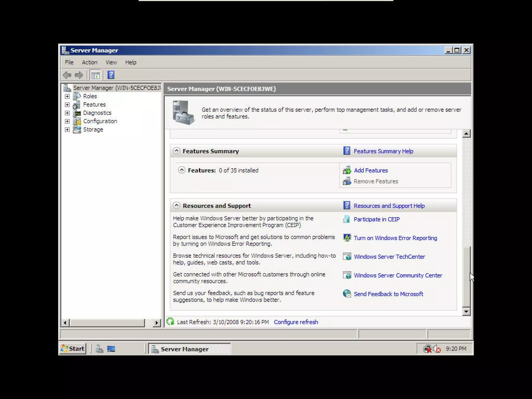The image size is (532, 399).
Task: Open Server Manager quick launch icon in taskbar
Action: pyautogui.click(x=99, y=349)
